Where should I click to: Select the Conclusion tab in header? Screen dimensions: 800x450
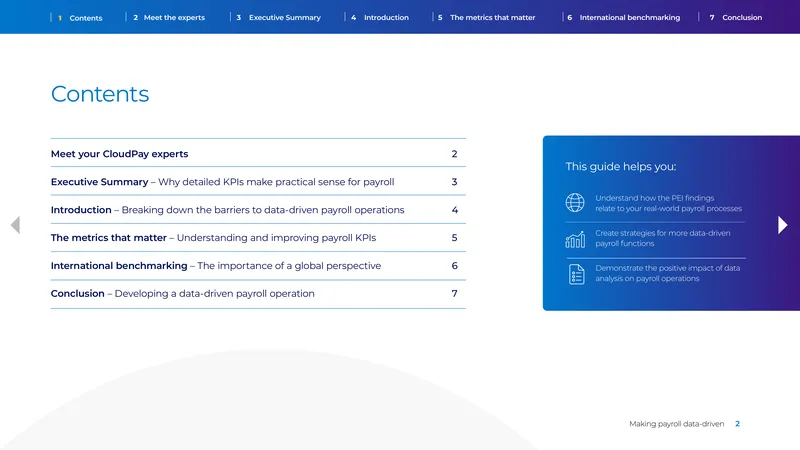(736, 17)
